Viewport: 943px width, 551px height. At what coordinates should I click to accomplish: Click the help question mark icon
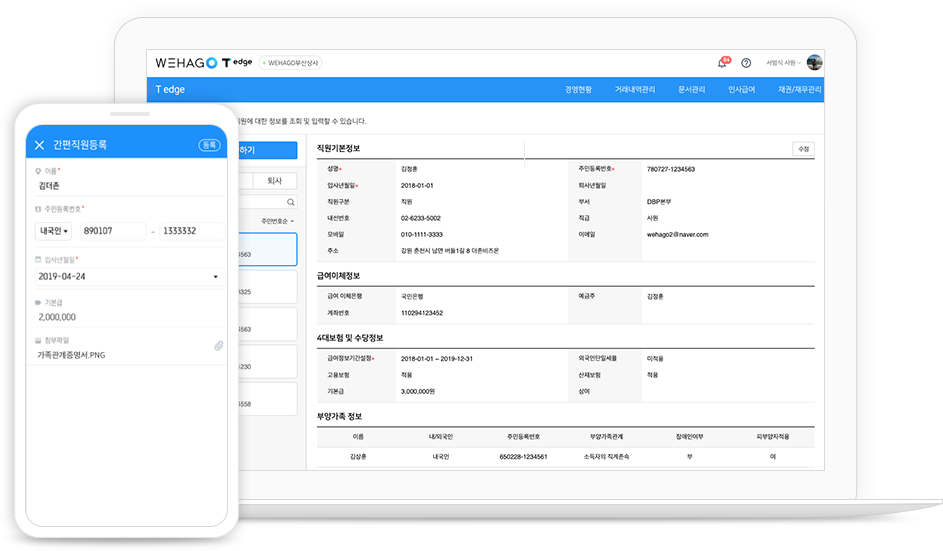point(746,63)
